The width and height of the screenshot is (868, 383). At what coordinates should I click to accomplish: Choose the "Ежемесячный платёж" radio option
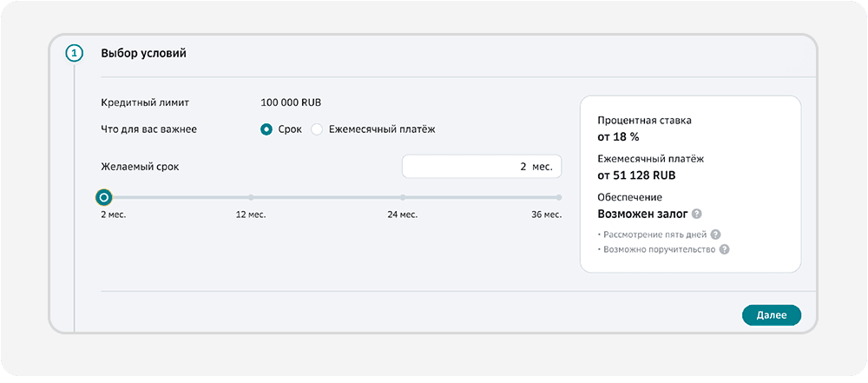click(x=317, y=129)
